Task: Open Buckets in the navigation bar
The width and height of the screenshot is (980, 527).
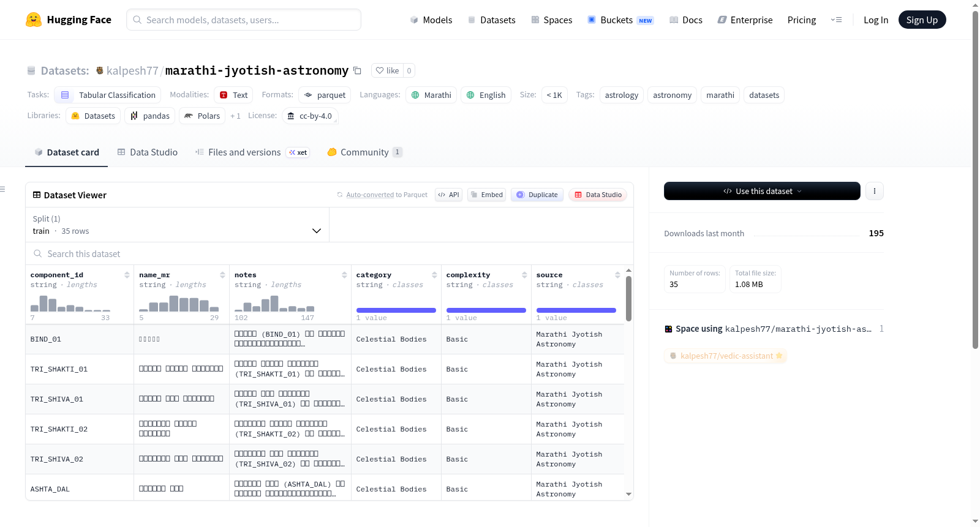Action: click(620, 20)
